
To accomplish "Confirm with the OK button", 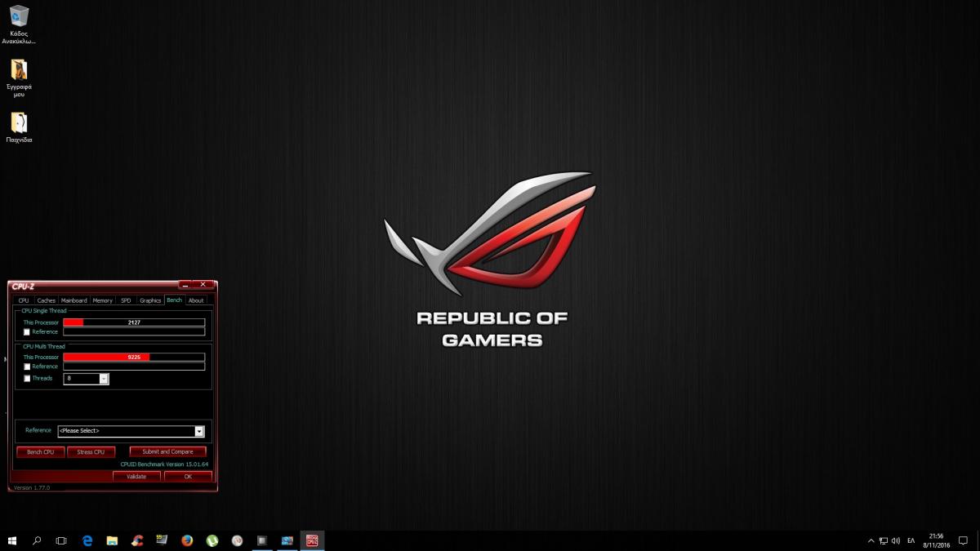I will [x=188, y=477].
